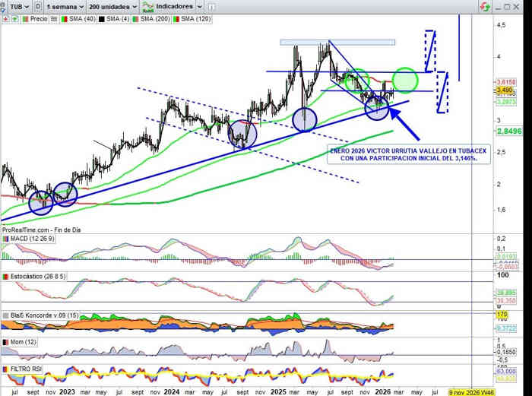Click the red-green refresh icon top right
The height and width of the screenshot is (396, 532).
484,6
